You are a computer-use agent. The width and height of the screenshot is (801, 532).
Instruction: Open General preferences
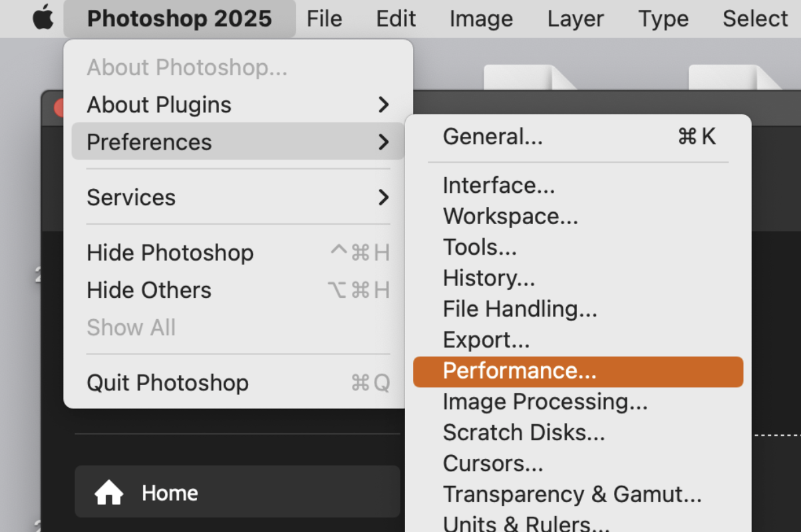pyautogui.click(x=492, y=136)
